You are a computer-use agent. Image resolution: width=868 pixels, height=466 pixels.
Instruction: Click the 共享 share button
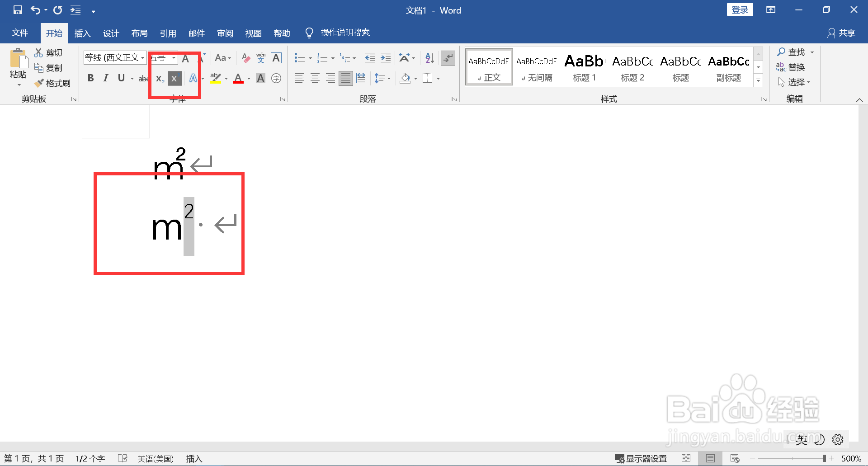(x=841, y=33)
